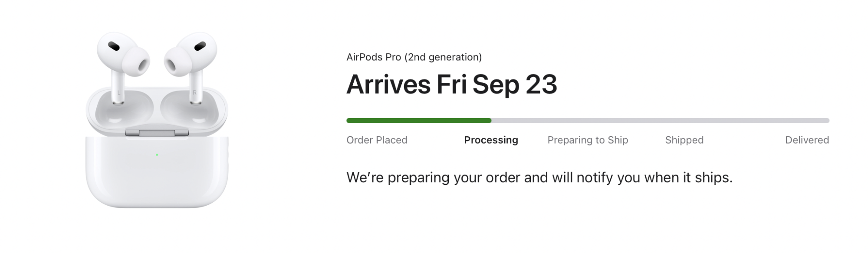The image size is (868, 253).
Task: Click the "Arrives Fri Sep 23" heading
Action: (451, 84)
